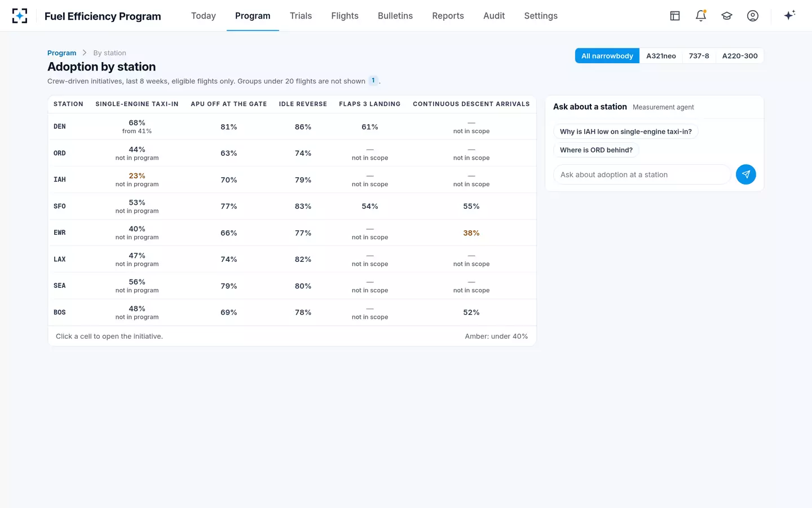Ask 'Where is ORD behind?' suggestion
The width and height of the screenshot is (812, 508).
(596, 150)
